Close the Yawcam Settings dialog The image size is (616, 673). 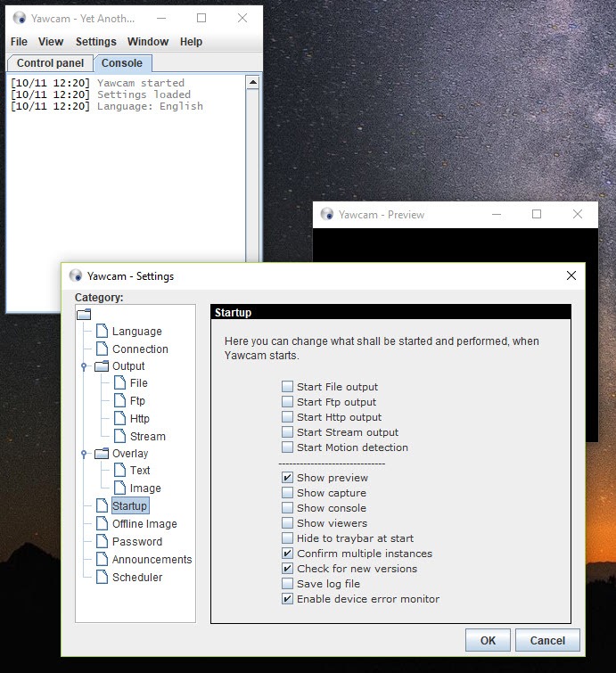pos(571,275)
